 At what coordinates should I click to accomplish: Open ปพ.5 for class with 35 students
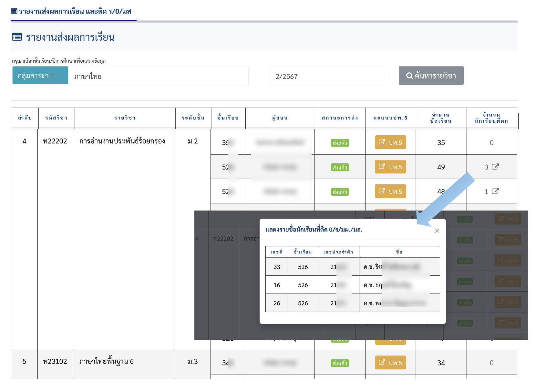(x=390, y=142)
